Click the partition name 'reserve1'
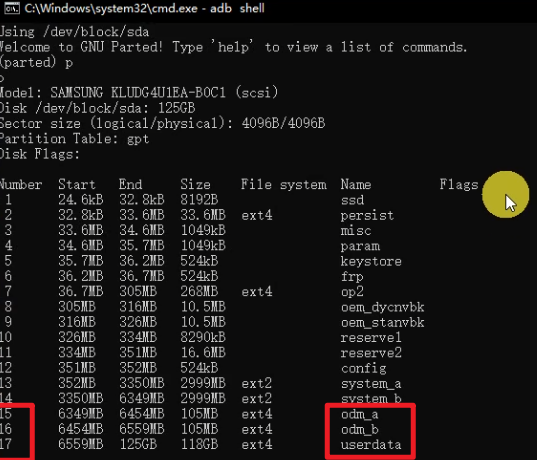This screenshot has width=537, height=460. 371,338
